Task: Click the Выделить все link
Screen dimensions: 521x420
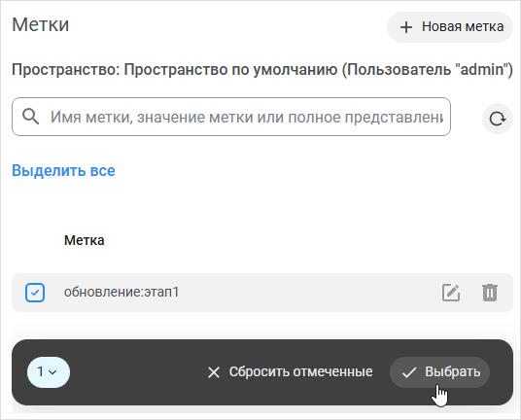Action: (x=63, y=171)
